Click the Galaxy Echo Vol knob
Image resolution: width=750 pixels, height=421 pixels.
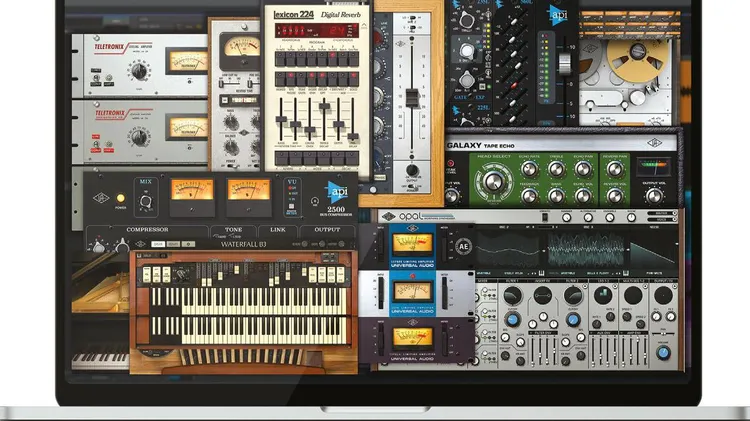(x=583, y=196)
